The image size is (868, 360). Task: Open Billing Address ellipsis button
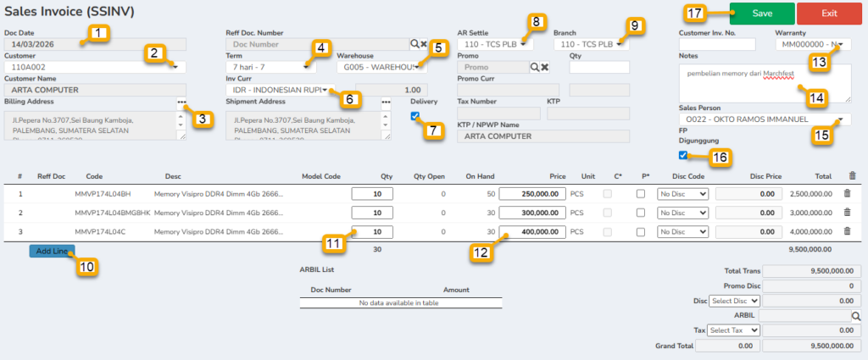pos(181,102)
